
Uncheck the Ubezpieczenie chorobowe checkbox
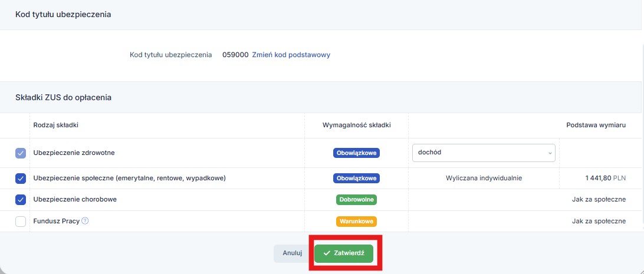coord(21,200)
